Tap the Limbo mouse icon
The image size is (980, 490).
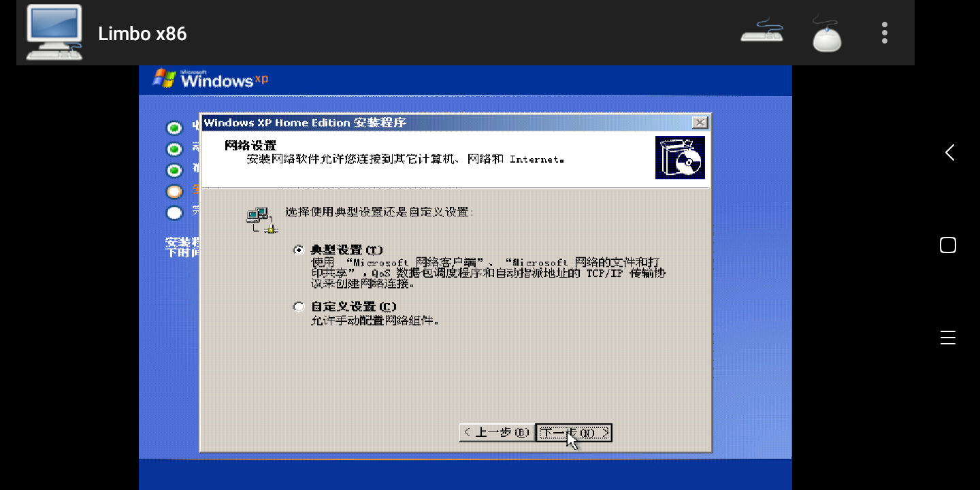827,33
